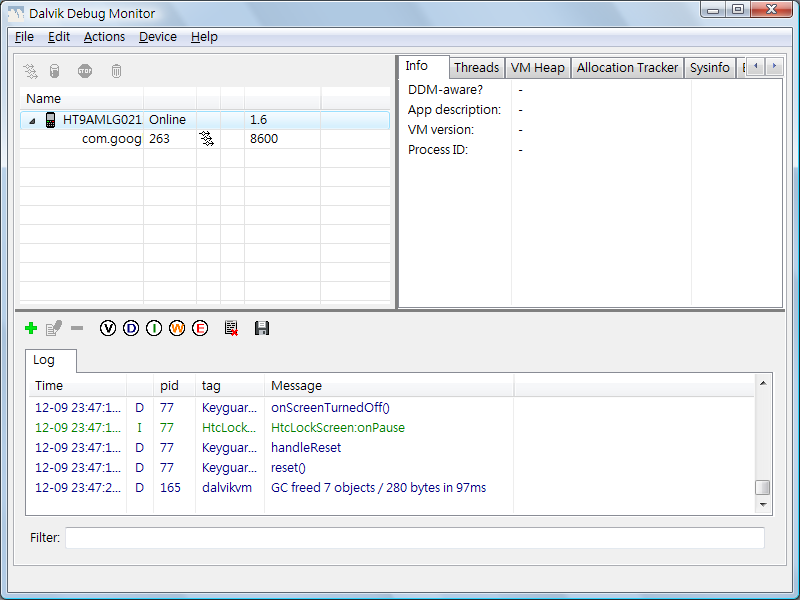Select the Verbose (V) log level
The height and width of the screenshot is (600, 800).
(108, 328)
